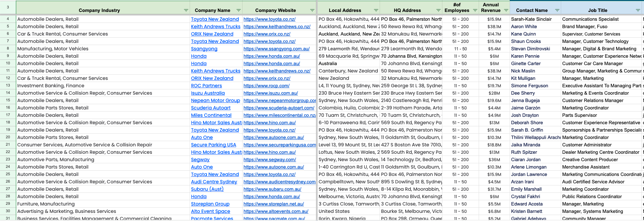644x221 pixels.
Task: Open the Company Industry column filter
Action: point(186,11)
